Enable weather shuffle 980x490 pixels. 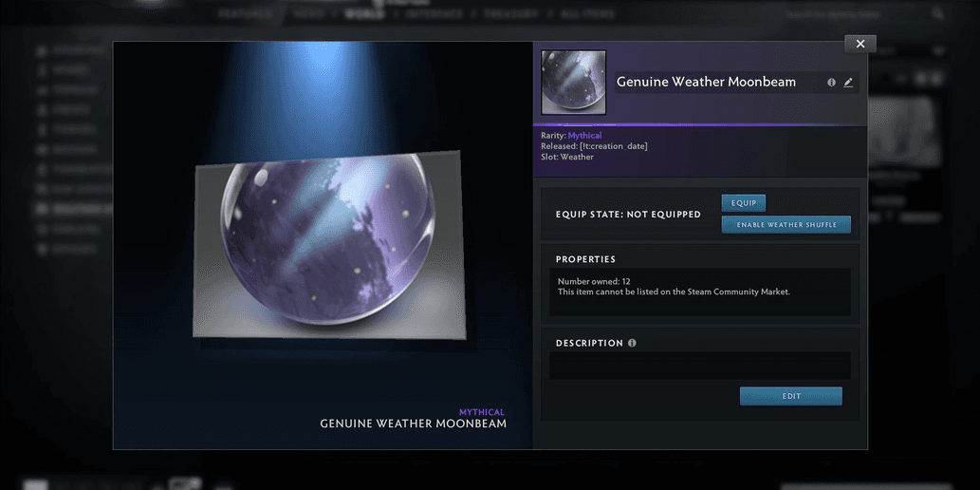click(786, 224)
